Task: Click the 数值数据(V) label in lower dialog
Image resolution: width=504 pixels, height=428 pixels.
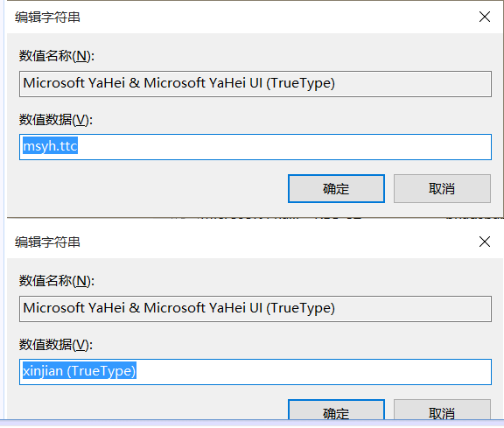Action: [x=56, y=344]
